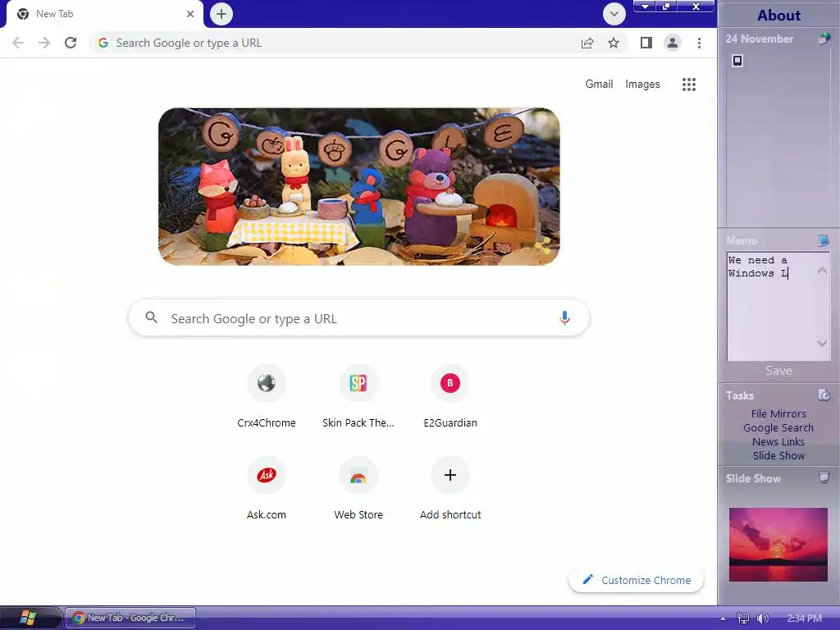This screenshot has width=840, height=630.
Task: Click the back navigation arrow
Action: 18,43
